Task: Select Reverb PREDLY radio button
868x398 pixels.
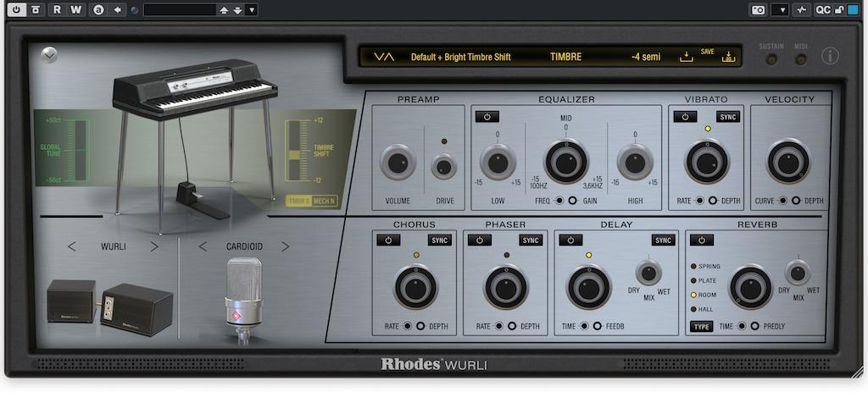Action: coord(754,326)
